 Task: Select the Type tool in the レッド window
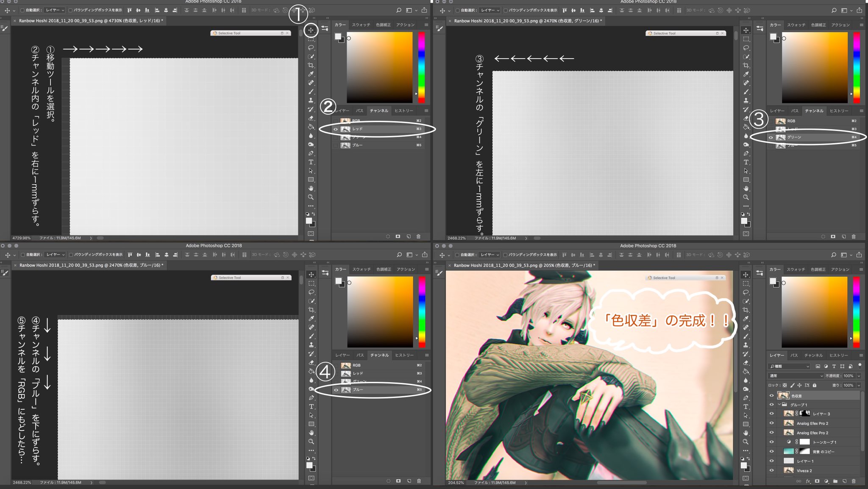click(x=311, y=162)
